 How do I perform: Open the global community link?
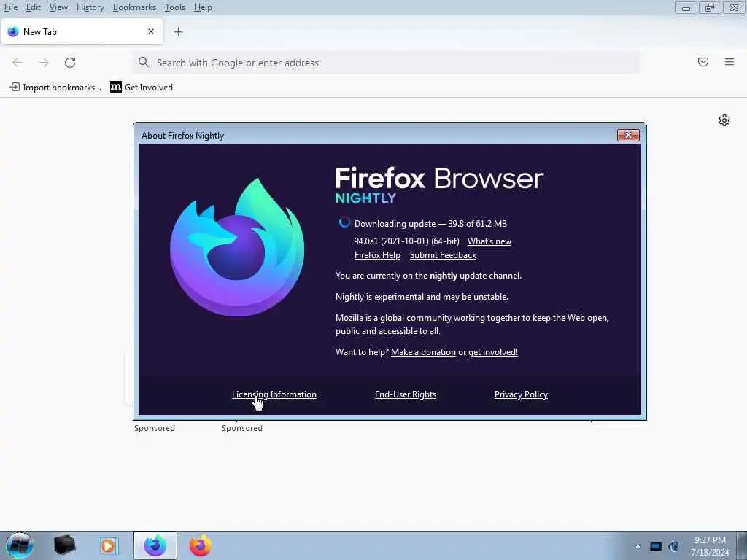coord(416,318)
